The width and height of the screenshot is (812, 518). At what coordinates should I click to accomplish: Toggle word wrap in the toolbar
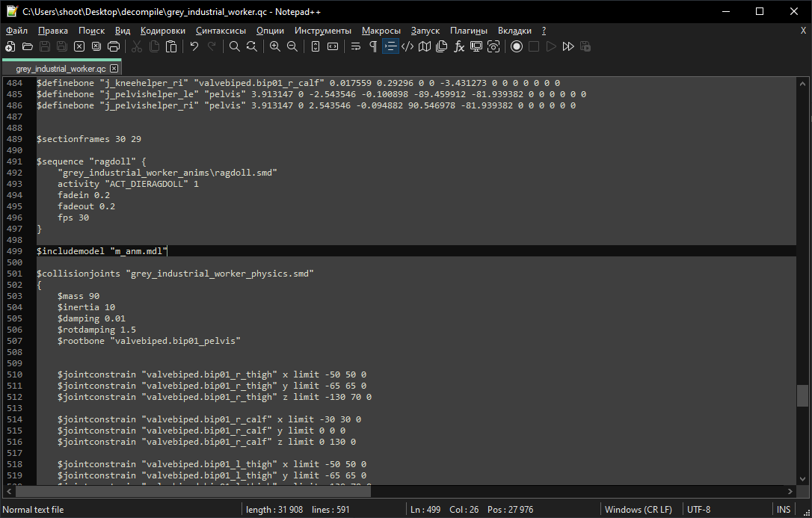tap(356, 46)
